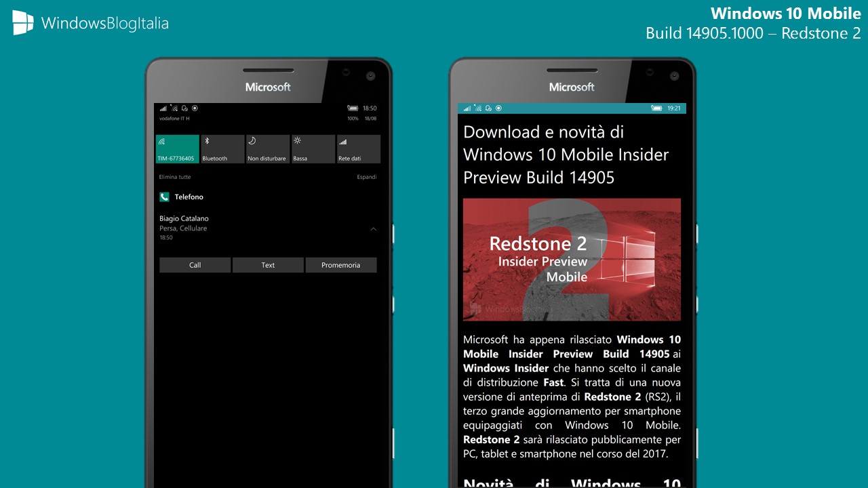Click the Microsoft logo on the left phone
Viewport: 868px width, 488px height.
tap(268, 87)
